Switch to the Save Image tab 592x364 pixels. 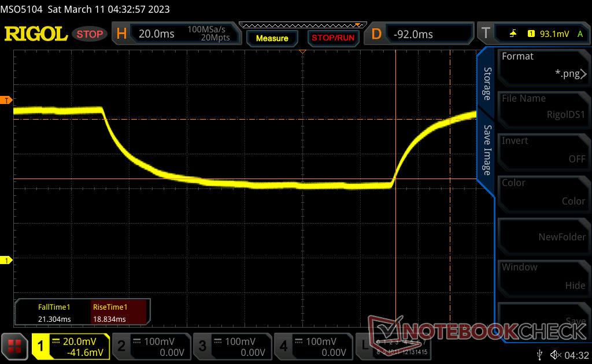[487, 150]
